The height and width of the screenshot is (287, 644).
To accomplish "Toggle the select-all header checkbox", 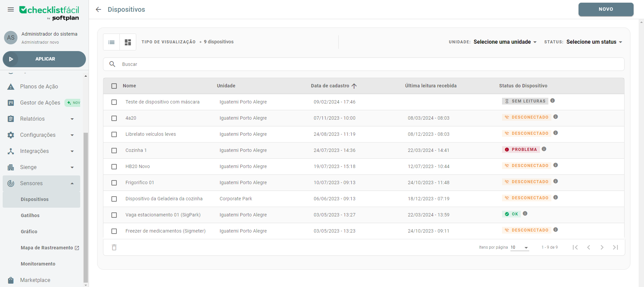I will (x=114, y=86).
